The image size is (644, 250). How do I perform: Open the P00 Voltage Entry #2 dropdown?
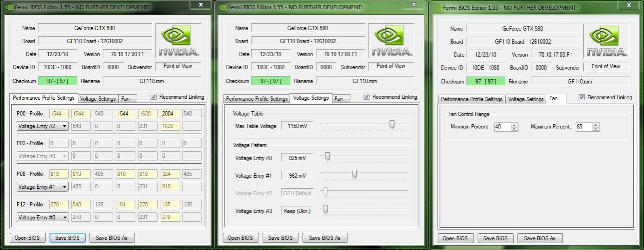point(43,126)
